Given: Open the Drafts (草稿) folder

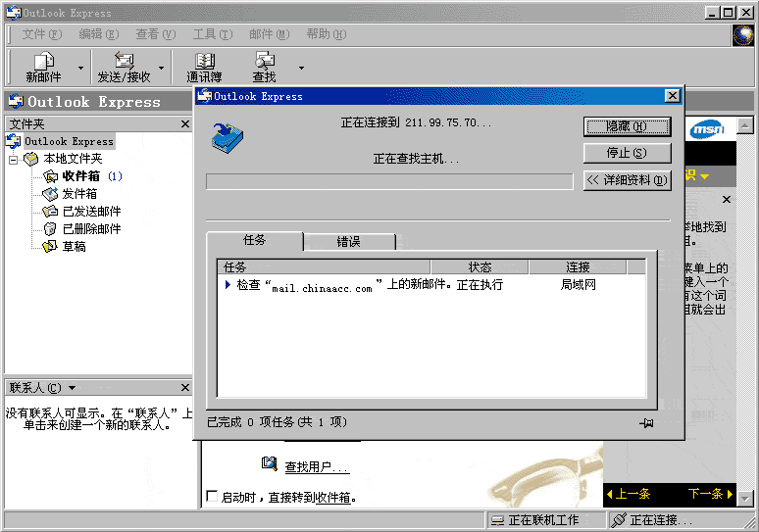Looking at the screenshot, I should 74,247.
